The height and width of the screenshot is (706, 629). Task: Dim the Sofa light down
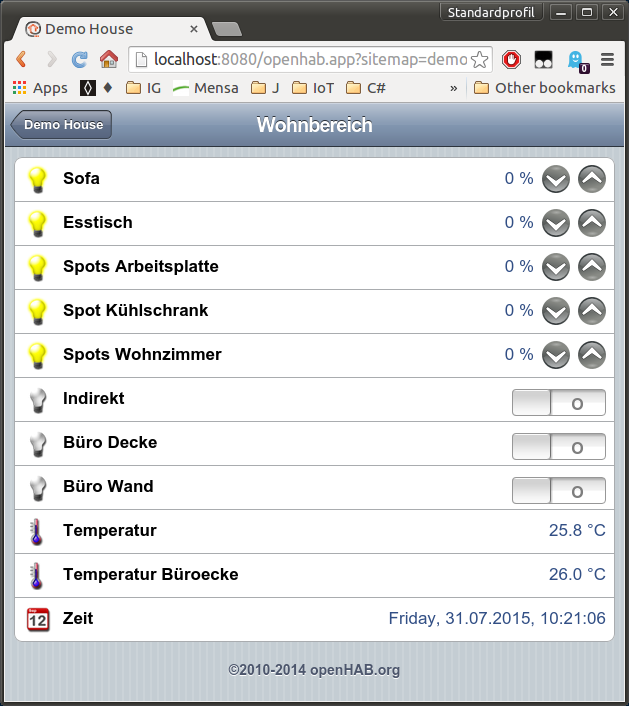pyautogui.click(x=555, y=179)
